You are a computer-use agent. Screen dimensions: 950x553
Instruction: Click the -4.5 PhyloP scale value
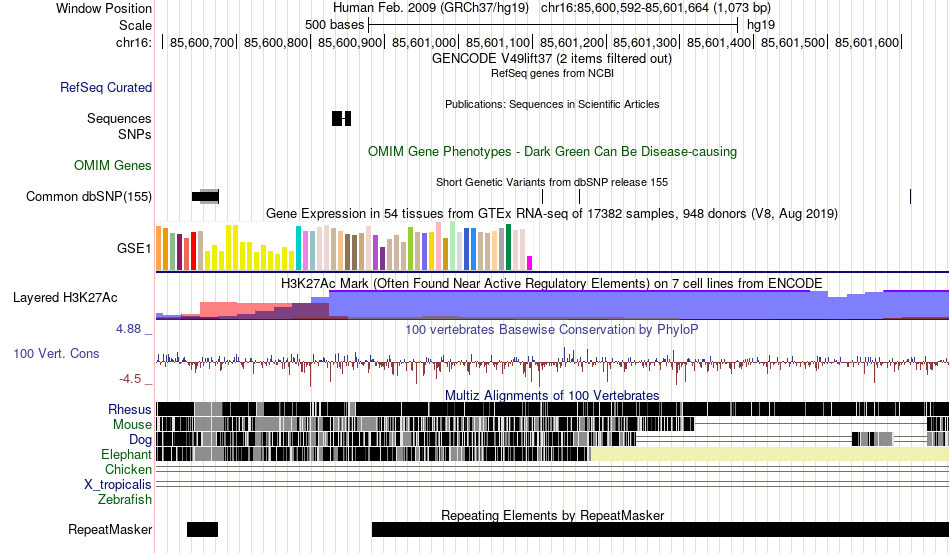[x=130, y=379]
